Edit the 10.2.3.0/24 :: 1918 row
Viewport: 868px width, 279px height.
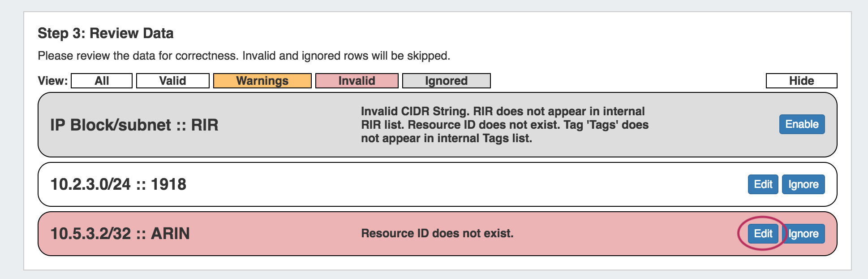(763, 184)
